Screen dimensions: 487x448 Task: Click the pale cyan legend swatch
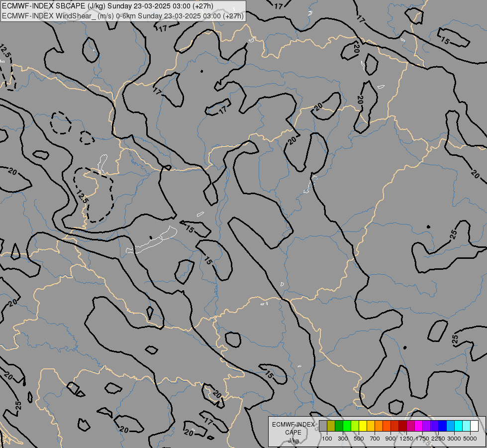point(466,426)
